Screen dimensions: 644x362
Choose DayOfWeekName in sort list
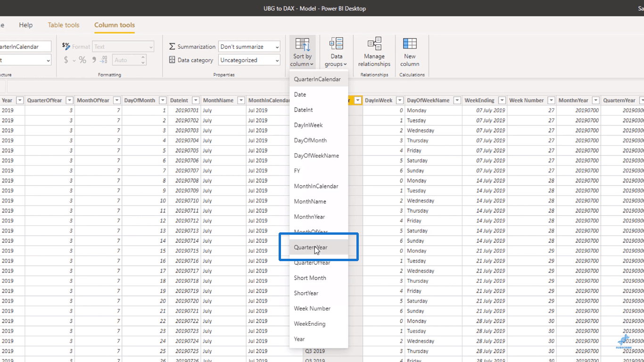tap(319, 156)
